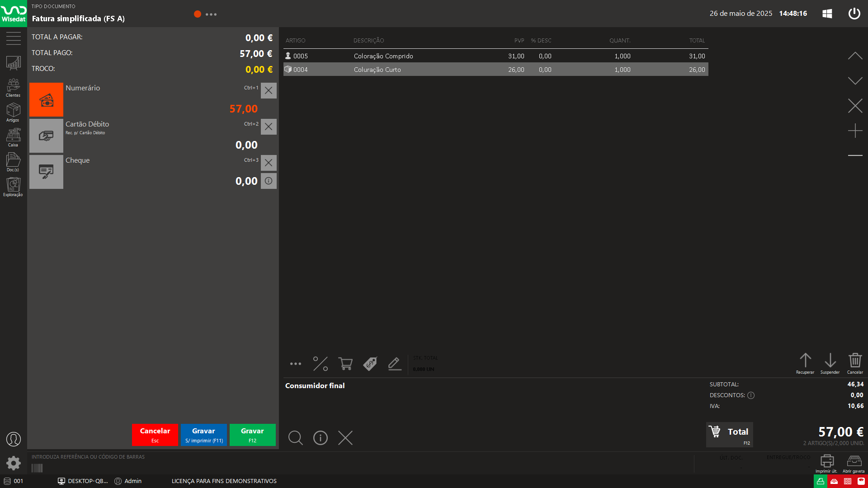The width and height of the screenshot is (868, 488).
Task: Open the Doc(s) documents menu
Action: pyautogui.click(x=13, y=162)
